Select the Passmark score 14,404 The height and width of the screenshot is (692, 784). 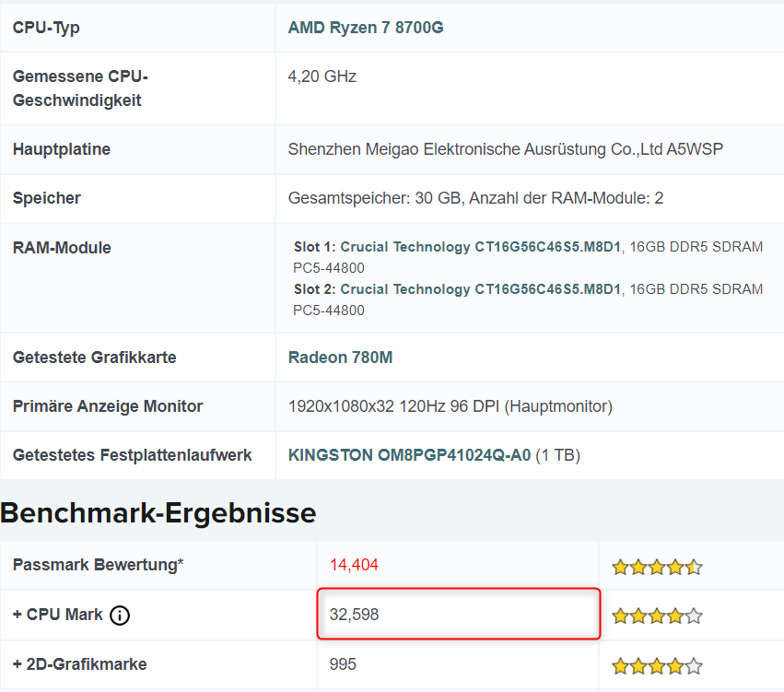tap(354, 565)
